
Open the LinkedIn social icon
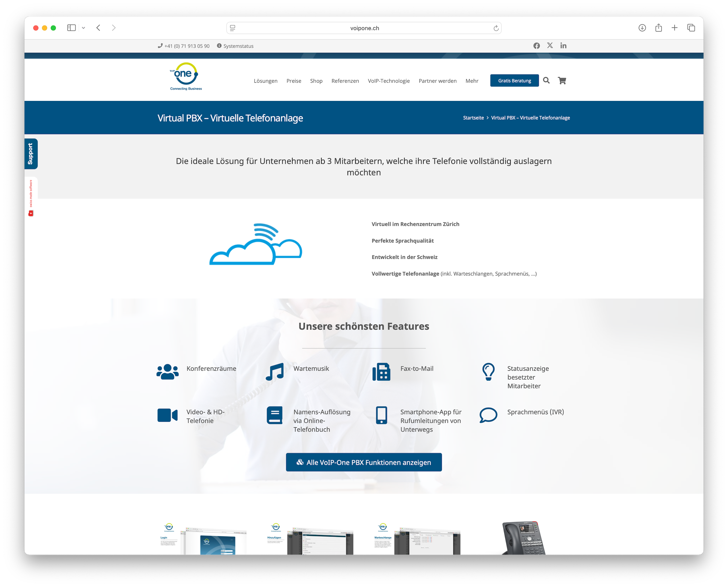point(563,45)
